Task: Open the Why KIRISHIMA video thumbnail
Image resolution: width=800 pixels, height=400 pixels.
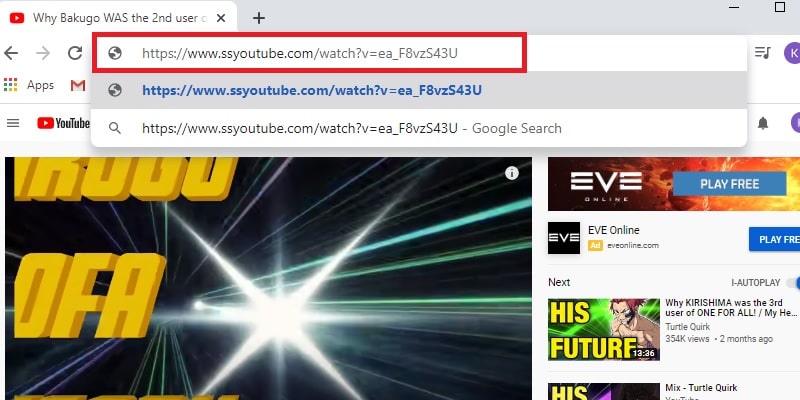Action: (x=604, y=330)
